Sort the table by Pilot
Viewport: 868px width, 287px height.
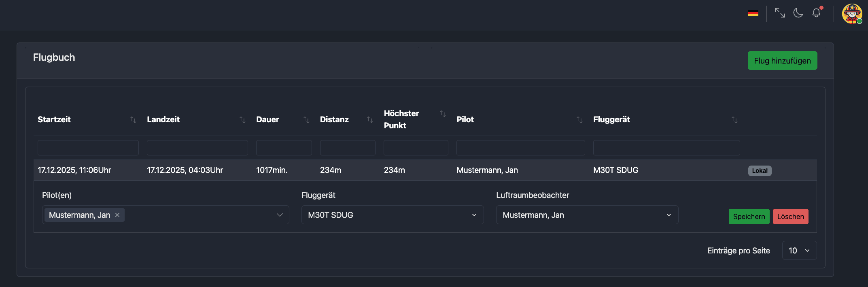(579, 120)
